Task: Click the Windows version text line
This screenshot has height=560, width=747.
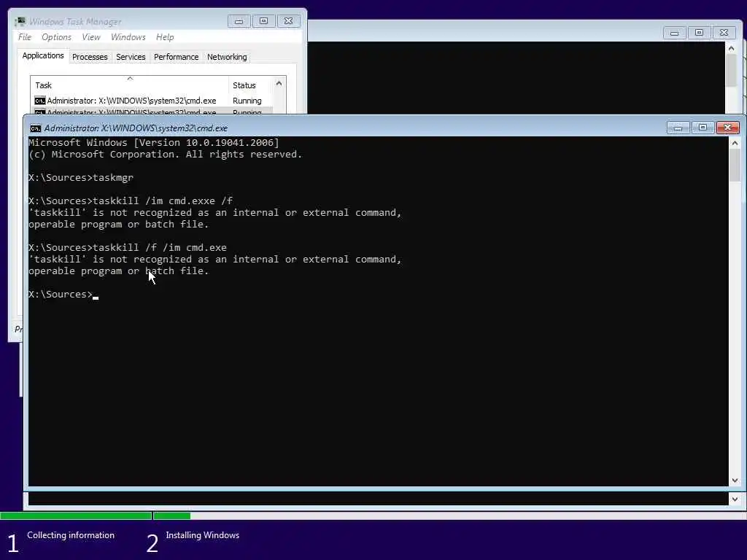Action: [x=154, y=142]
